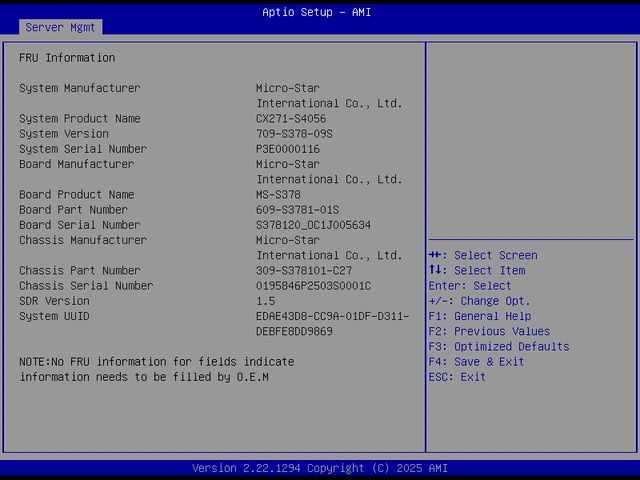Select chassis part value 309-S378101-C27
The image size is (640, 480).
(304, 271)
